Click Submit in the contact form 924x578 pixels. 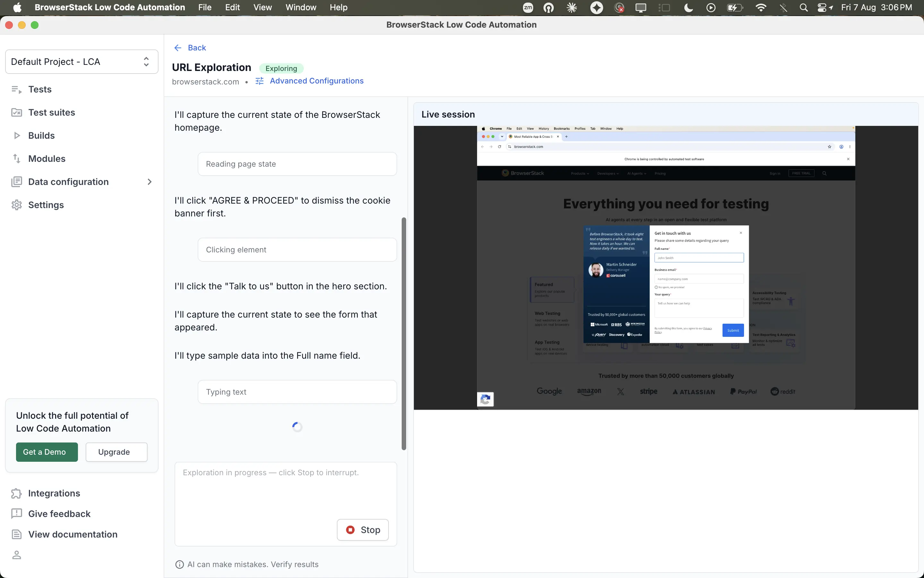coord(733,330)
